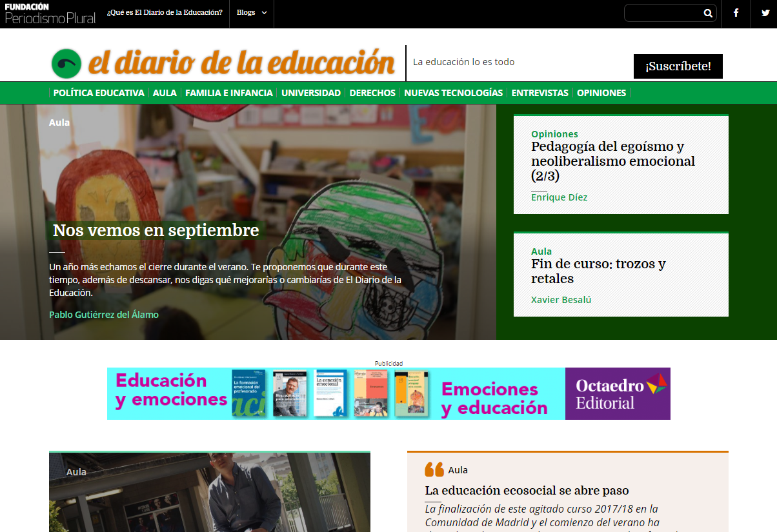Open the Derechos section
Image resolution: width=777 pixels, height=532 pixels.
[x=372, y=93]
